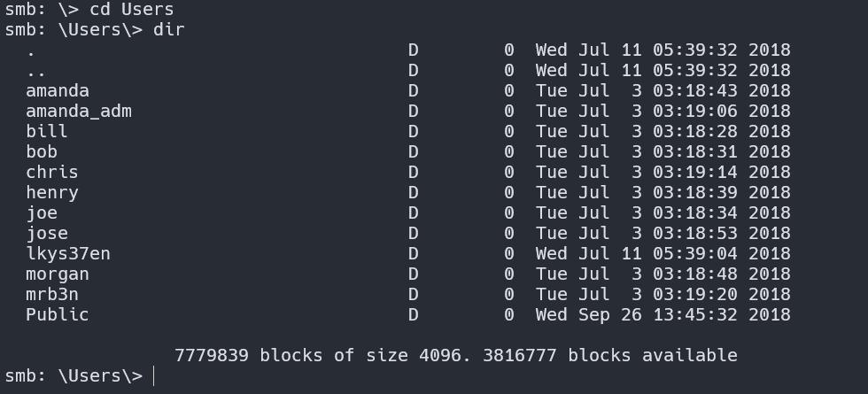Screen dimensions: 868x394
Task: Click the henry directory entry
Action: click(52, 192)
